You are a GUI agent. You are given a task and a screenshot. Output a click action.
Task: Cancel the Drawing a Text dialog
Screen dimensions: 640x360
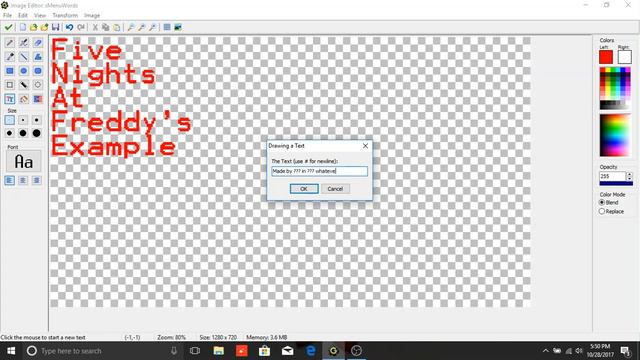click(x=335, y=189)
